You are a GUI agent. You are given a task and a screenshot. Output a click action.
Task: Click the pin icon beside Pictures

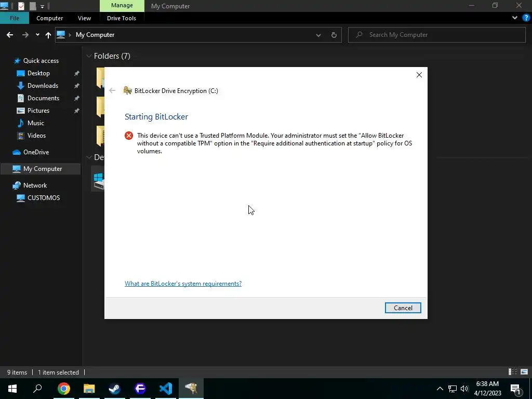point(77,111)
